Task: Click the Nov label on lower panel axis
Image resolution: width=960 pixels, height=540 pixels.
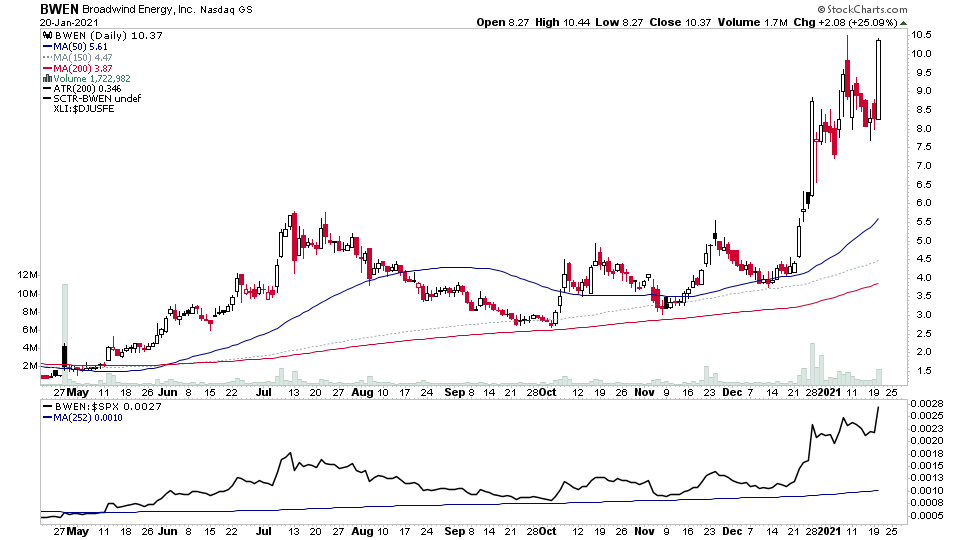Action: coord(644,531)
